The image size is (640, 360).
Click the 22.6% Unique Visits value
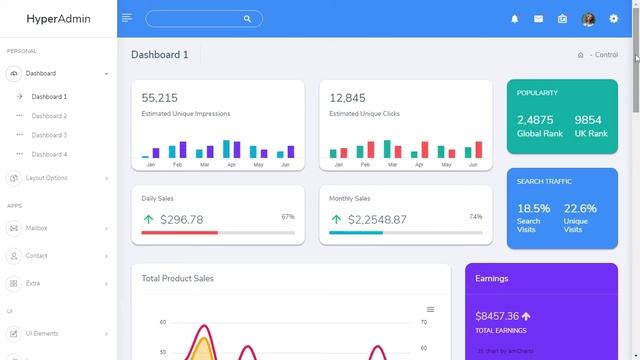click(x=580, y=209)
